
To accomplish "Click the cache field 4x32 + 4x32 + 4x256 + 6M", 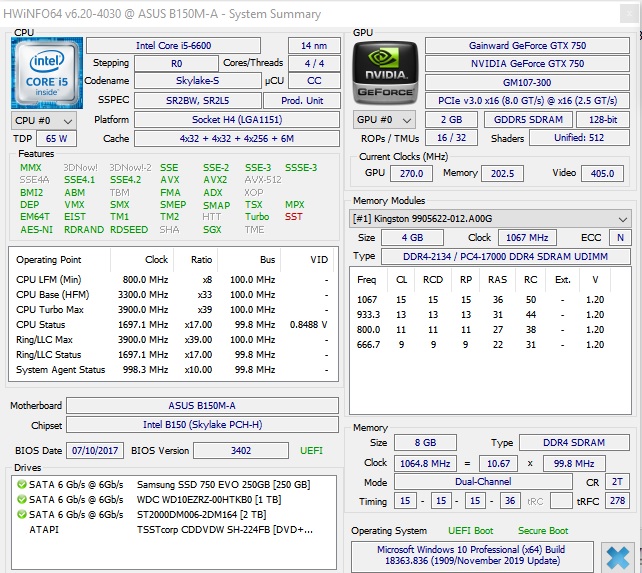I will [x=237, y=138].
